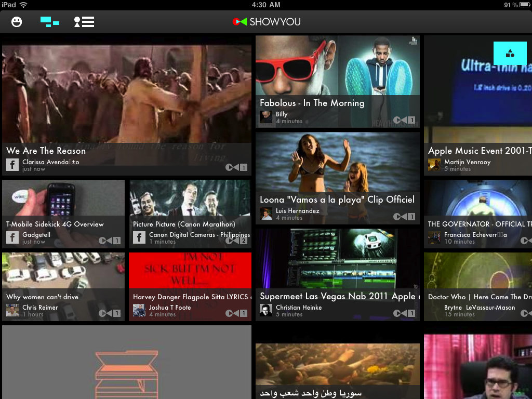Tap the name Martijn Venrooy

[468, 162]
